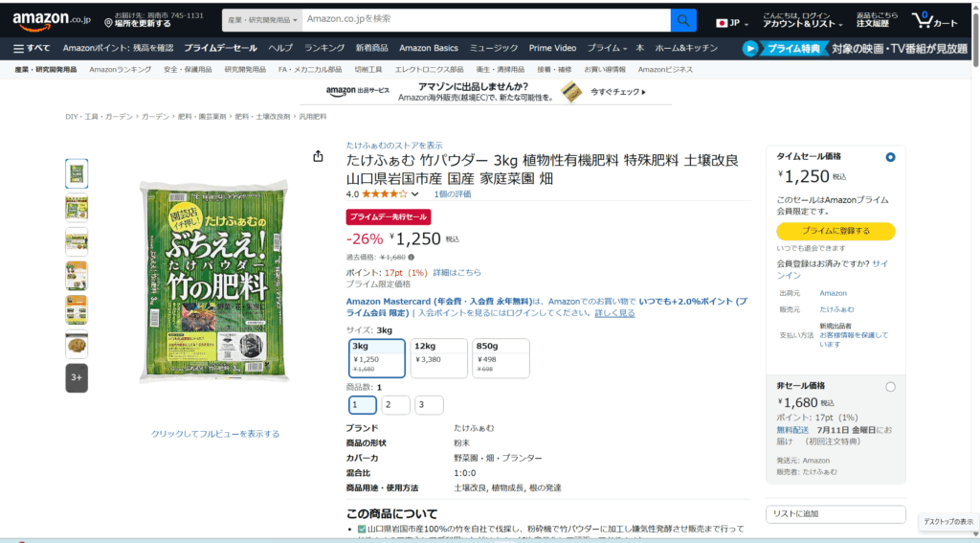Open the Amazon.co.jp home logo
This screenshot has height=543, width=980.
(x=52, y=21)
